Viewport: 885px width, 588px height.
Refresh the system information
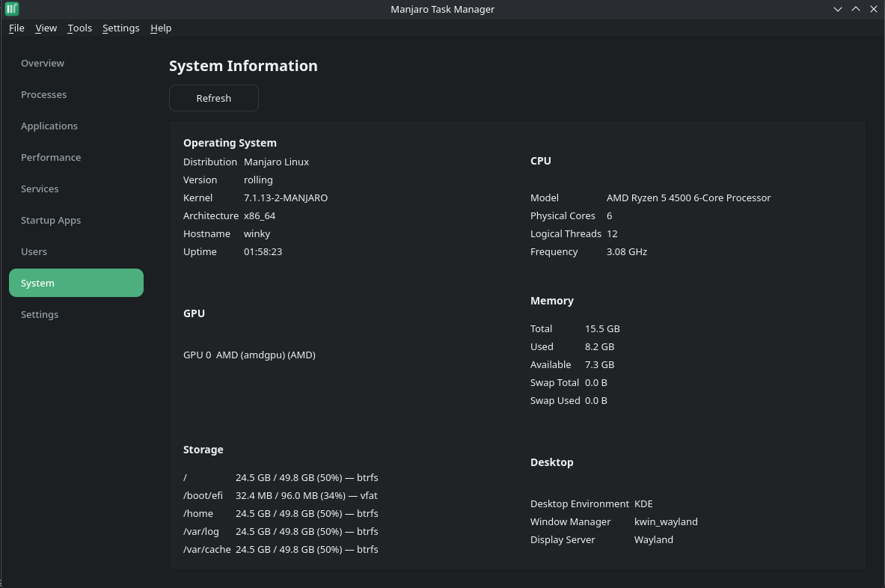(x=214, y=98)
